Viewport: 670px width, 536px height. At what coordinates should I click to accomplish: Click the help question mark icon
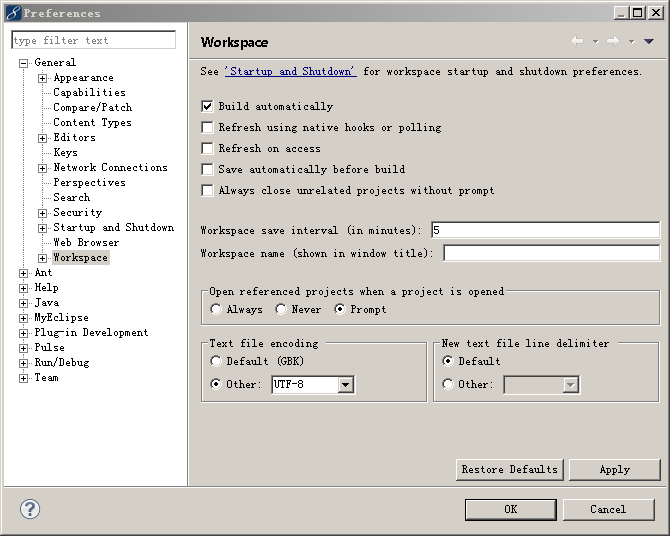(30, 509)
